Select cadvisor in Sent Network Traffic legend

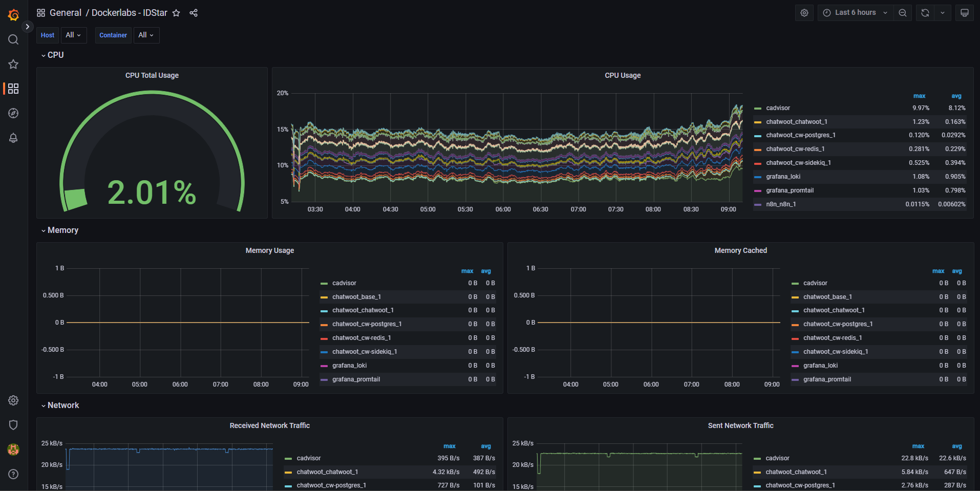pos(777,458)
